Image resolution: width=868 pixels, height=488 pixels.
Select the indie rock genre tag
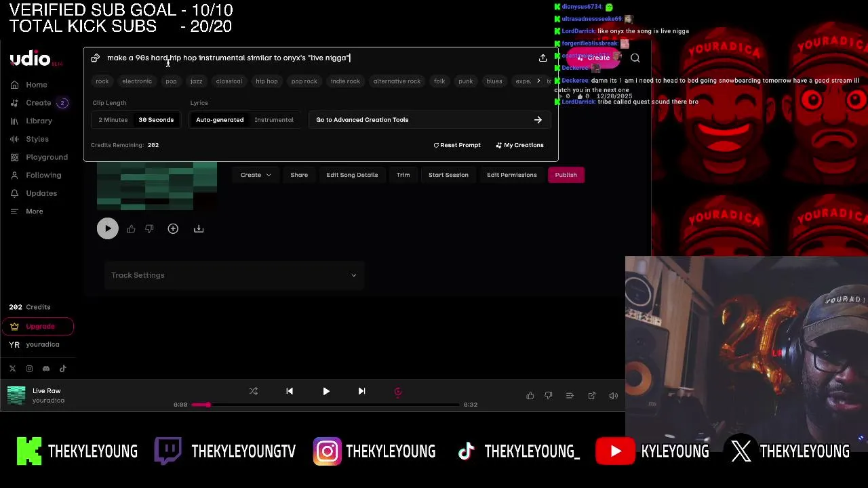click(x=345, y=81)
